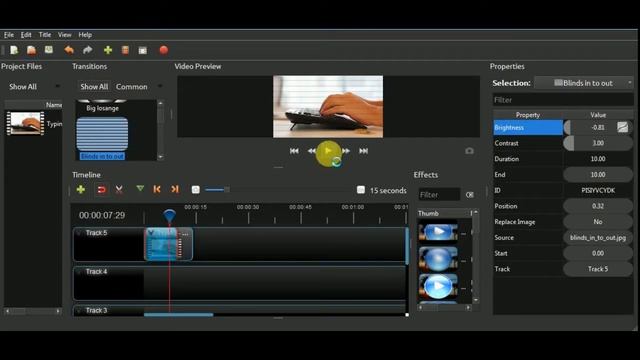Select the typing video clip in Project Files
Screen dimensions: 640x360
[x=25, y=123]
